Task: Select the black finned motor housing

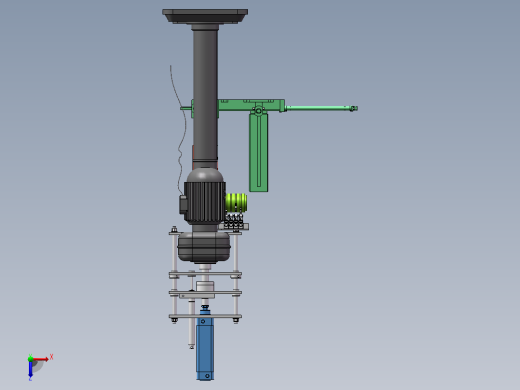Action: pyautogui.click(x=205, y=202)
